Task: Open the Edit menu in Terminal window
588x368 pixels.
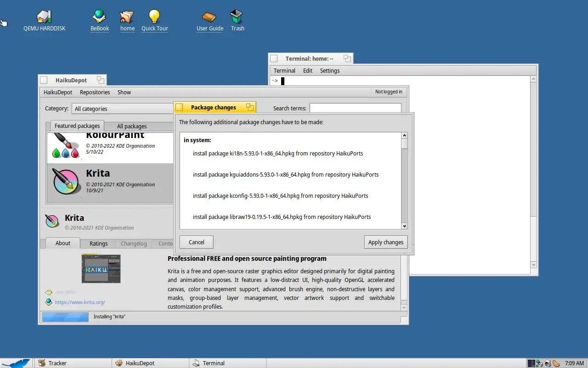Action: (x=308, y=70)
